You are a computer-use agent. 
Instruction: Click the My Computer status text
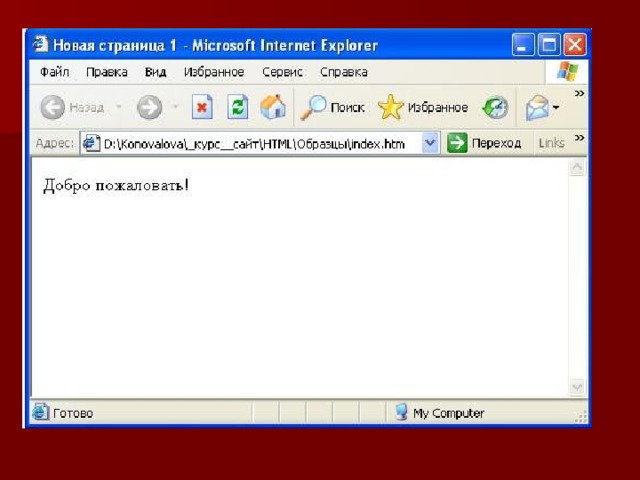tap(449, 413)
